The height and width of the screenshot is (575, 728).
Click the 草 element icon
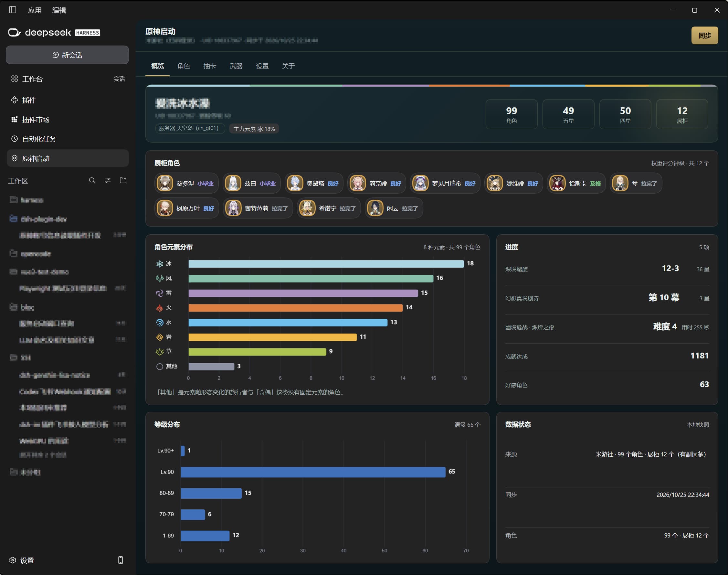click(x=160, y=352)
